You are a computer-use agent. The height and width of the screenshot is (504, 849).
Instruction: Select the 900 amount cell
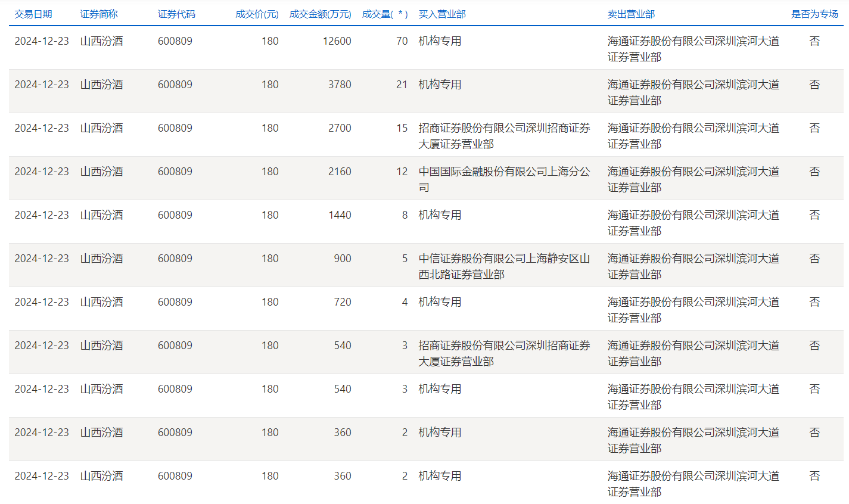[343, 259]
